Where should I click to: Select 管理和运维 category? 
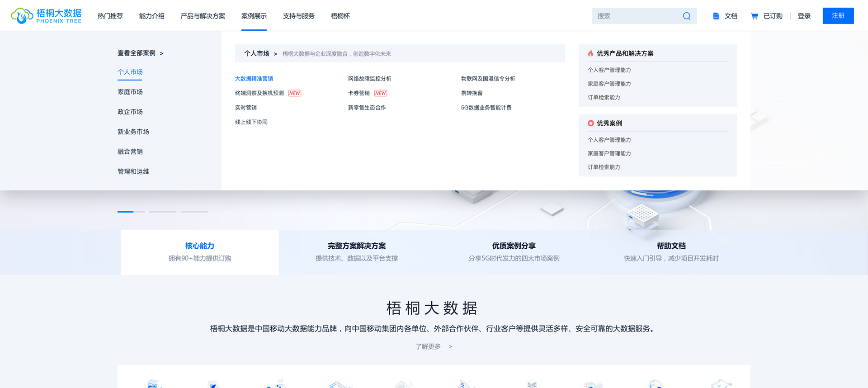[133, 171]
